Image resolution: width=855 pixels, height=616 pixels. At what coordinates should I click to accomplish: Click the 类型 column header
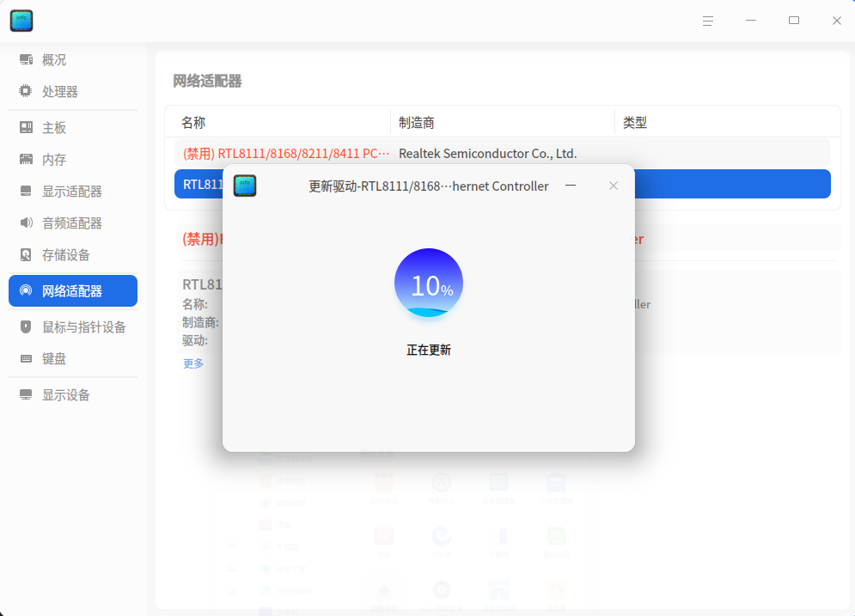[x=635, y=123]
